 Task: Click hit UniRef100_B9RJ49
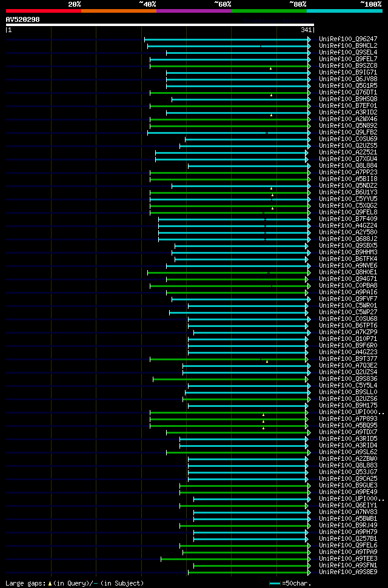pos(348,526)
